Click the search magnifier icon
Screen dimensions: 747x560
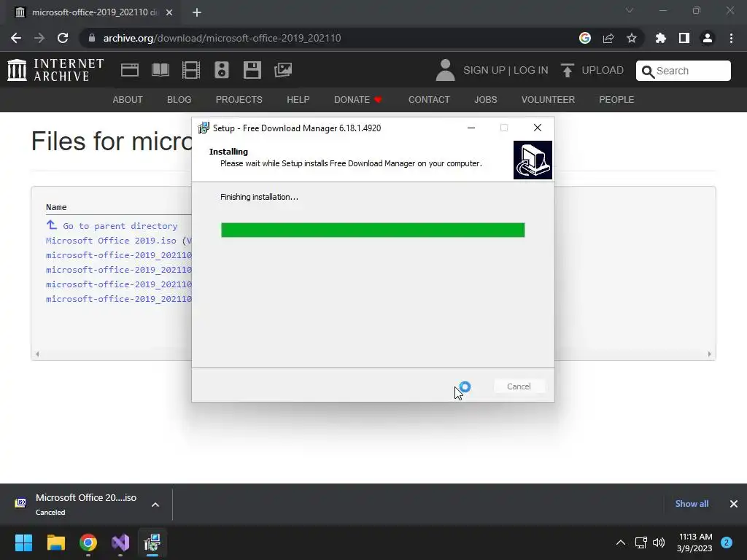648,71
